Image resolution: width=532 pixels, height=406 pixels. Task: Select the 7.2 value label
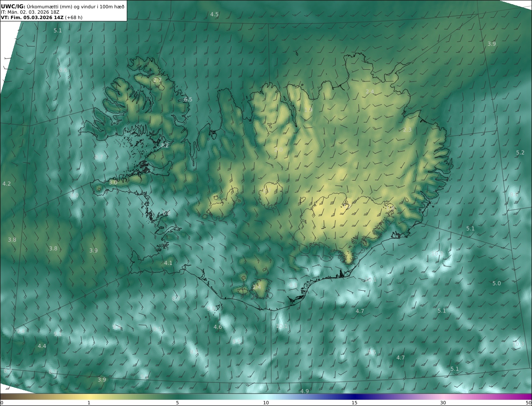(x=165, y=145)
